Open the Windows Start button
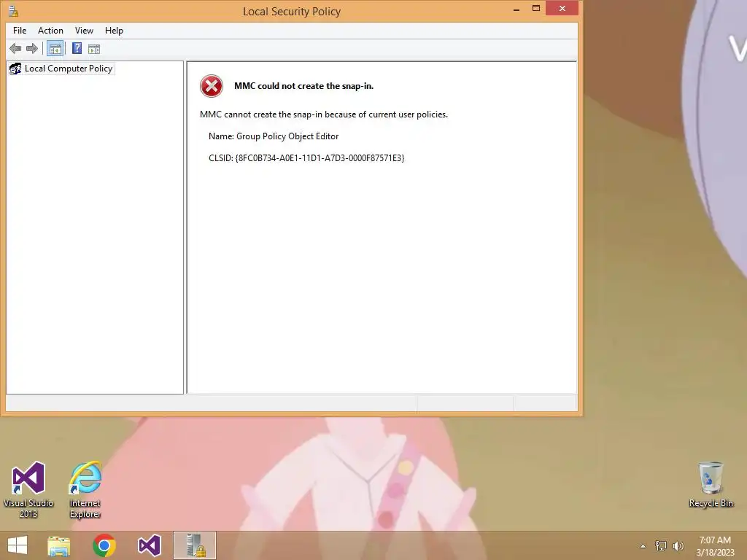Image resolution: width=747 pixels, height=560 pixels. click(x=18, y=545)
